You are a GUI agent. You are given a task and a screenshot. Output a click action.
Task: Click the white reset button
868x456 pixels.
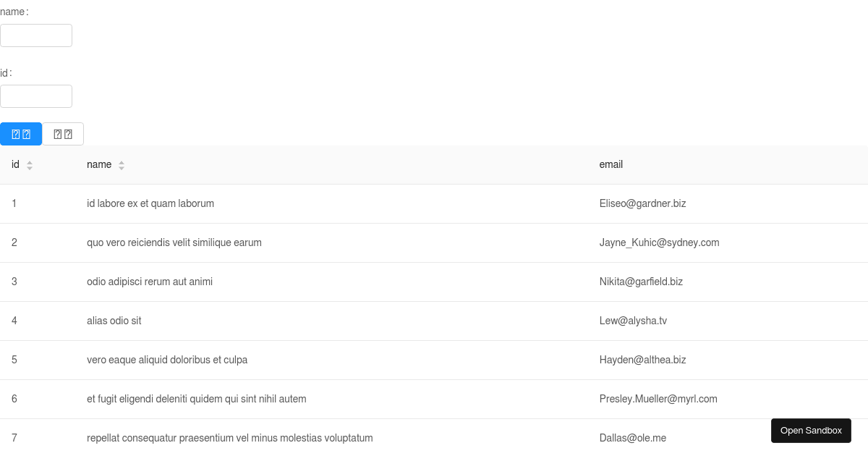63,134
